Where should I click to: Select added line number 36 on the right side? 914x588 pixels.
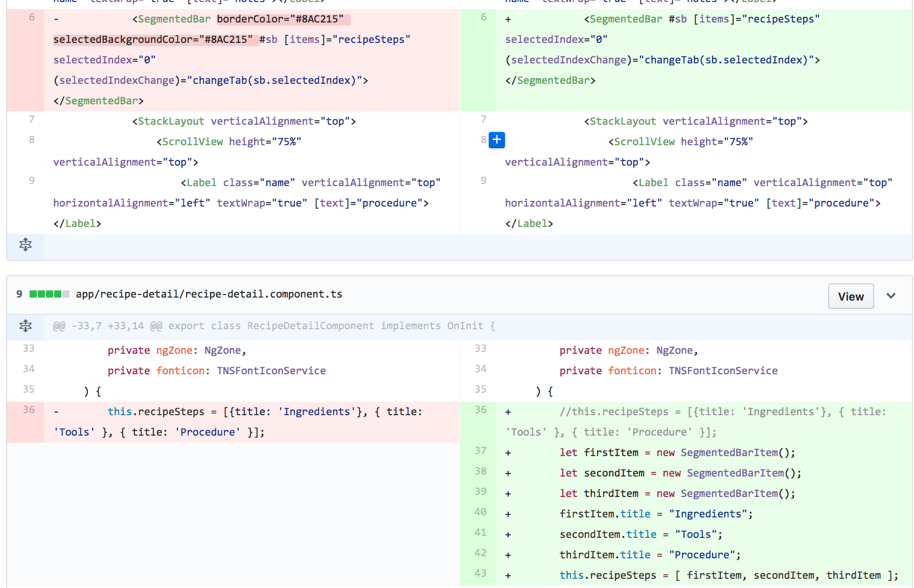480,410
